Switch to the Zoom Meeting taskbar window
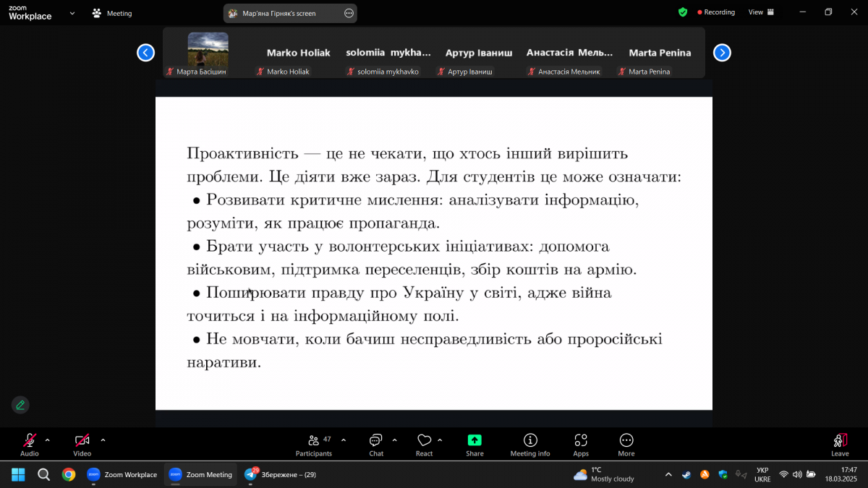 [x=200, y=474]
